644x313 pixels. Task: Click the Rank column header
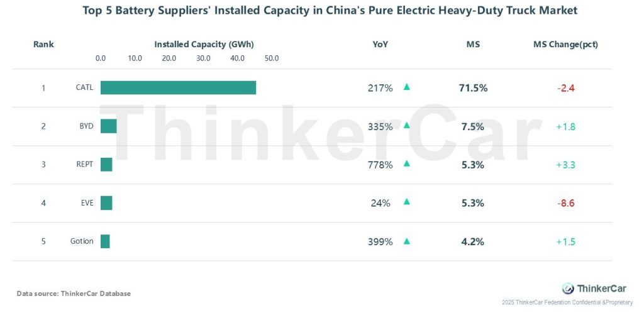point(43,44)
